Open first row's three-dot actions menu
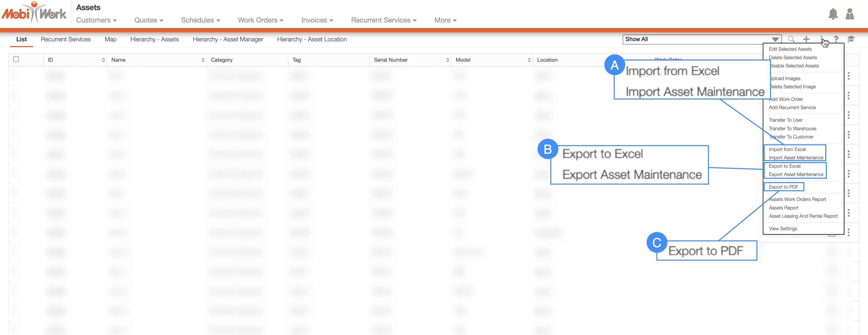 coord(849,76)
